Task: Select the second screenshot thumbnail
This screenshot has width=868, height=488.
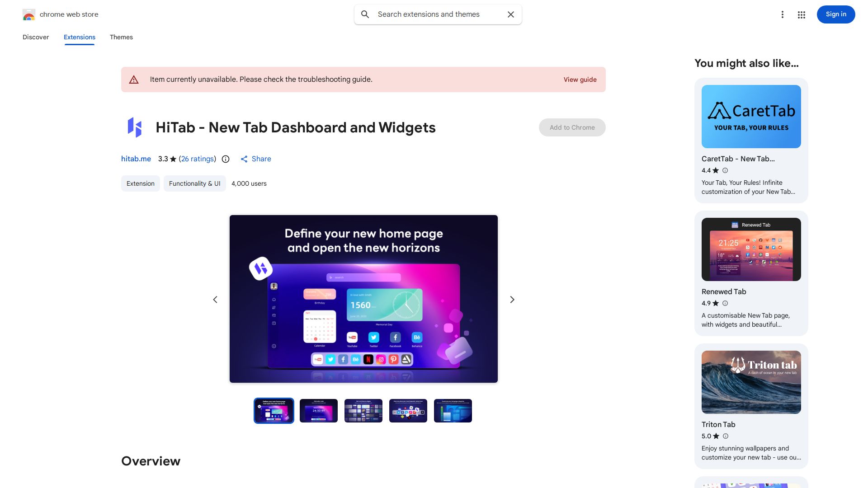Action: (319, 411)
